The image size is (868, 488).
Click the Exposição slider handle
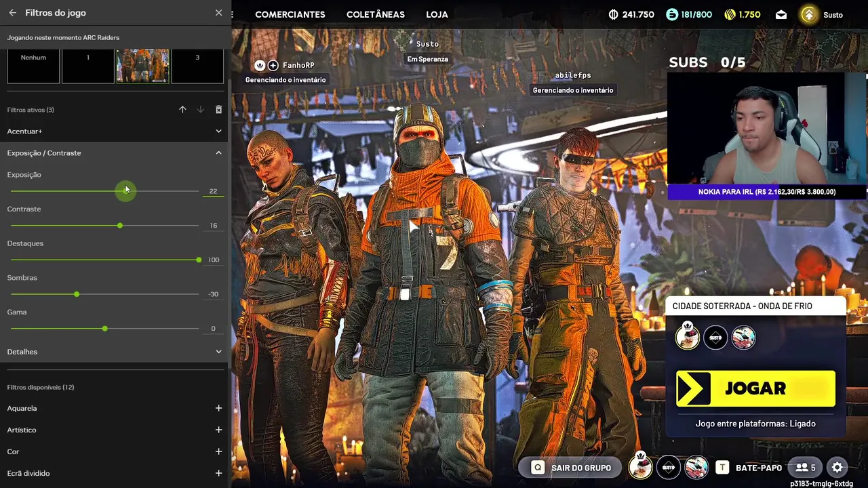(125, 191)
